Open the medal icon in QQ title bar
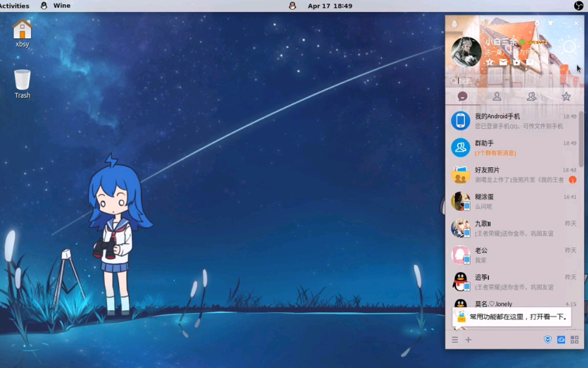Screen dimensions: 588x368 click(x=537, y=24)
